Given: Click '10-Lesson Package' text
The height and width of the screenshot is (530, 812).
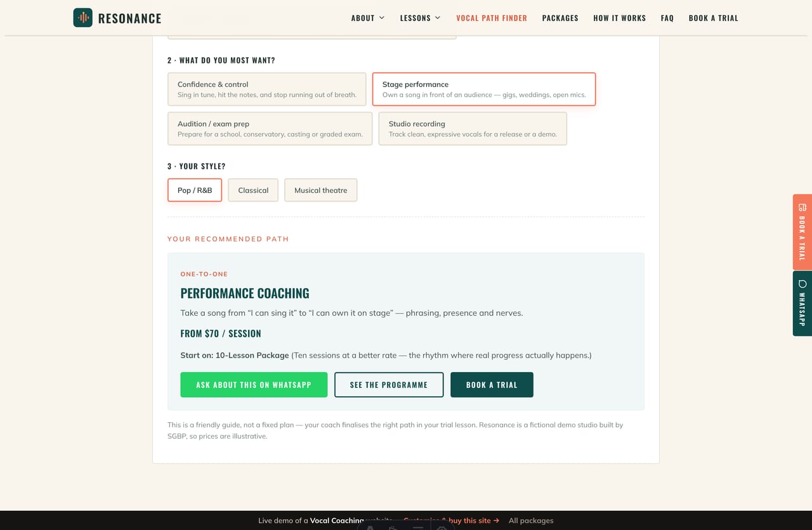Looking at the screenshot, I should tap(252, 356).
